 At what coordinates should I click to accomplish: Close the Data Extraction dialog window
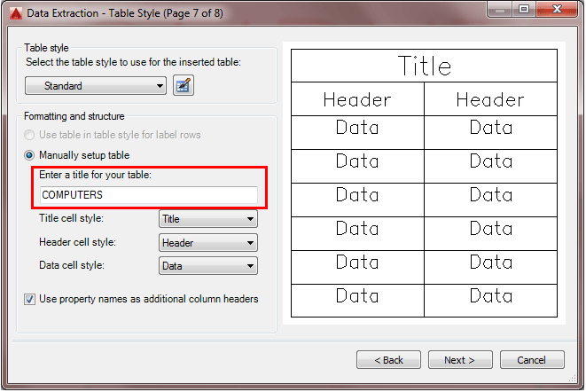point(557,9)
